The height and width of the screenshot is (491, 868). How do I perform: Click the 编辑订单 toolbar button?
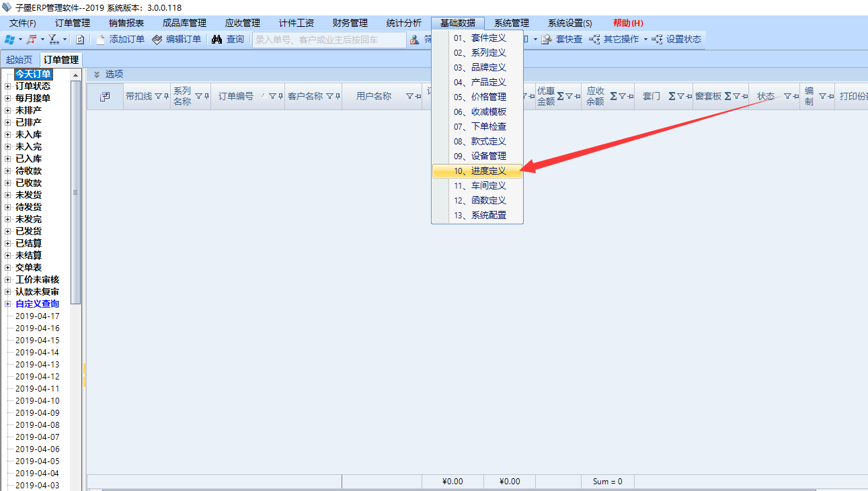[176, 40]
